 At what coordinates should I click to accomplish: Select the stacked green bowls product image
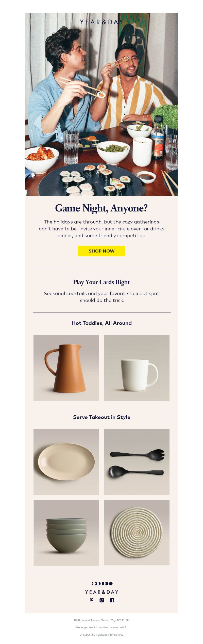(x=66, y=532)
